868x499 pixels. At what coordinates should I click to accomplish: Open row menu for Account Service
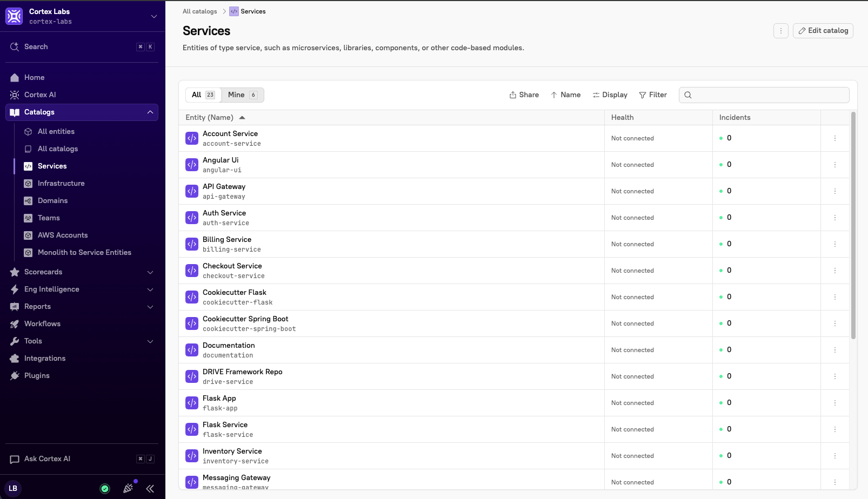(835, 138)
